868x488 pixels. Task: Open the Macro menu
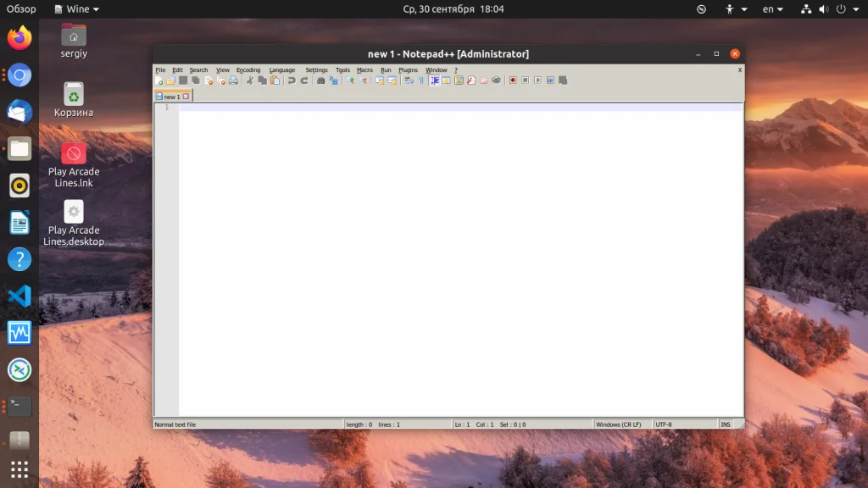(x=364, y=70)
